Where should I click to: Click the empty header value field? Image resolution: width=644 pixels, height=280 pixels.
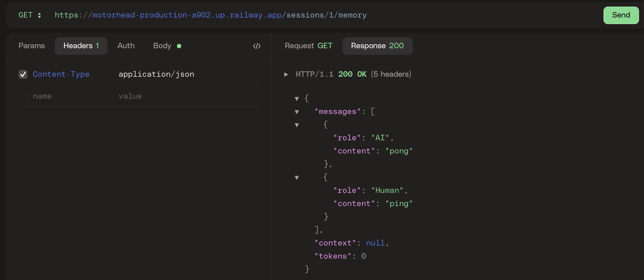pos(142,96)
